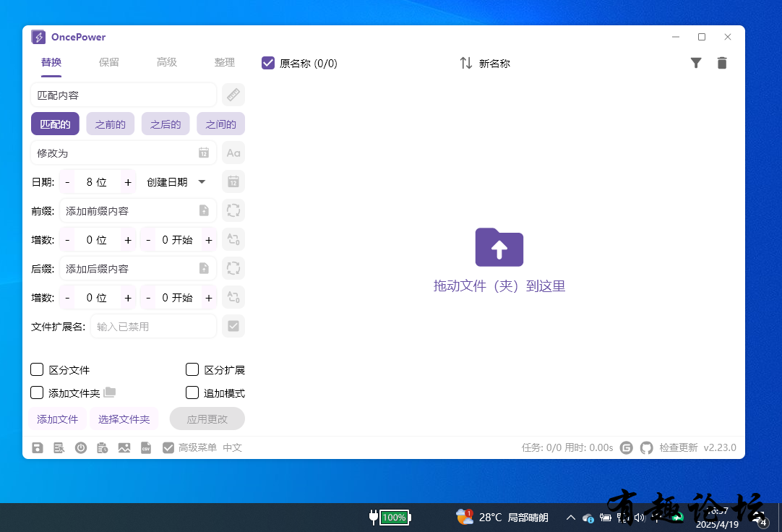This screenshot has height=532, width=782.
Task: Select the 之后的 match mode
Action: (x=166, y=124)
